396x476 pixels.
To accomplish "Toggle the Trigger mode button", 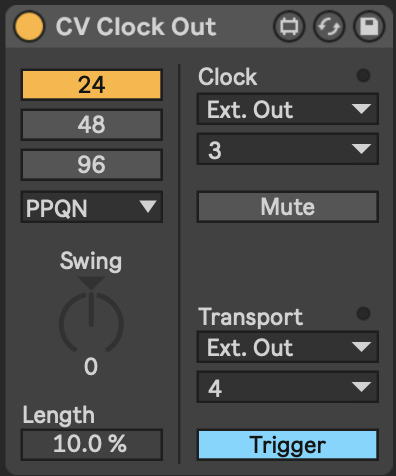I will click(288, 445).
